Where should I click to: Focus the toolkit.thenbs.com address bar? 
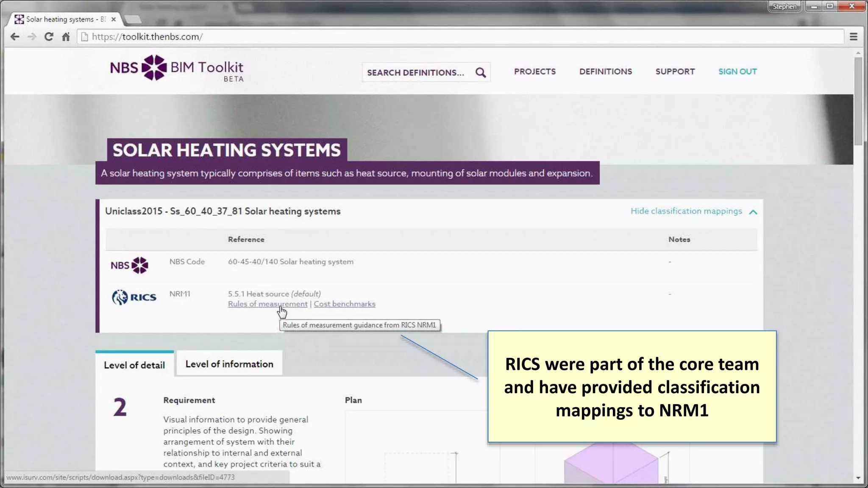click(460, 37)
